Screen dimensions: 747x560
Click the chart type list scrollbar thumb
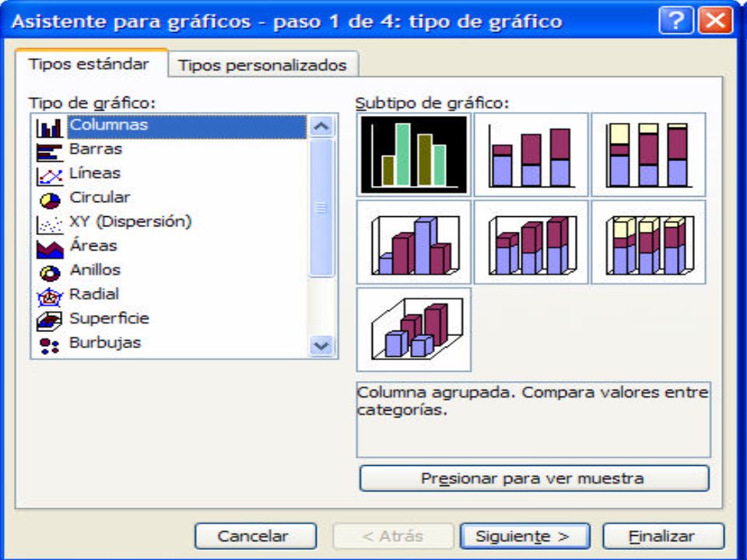click(321, 208)
